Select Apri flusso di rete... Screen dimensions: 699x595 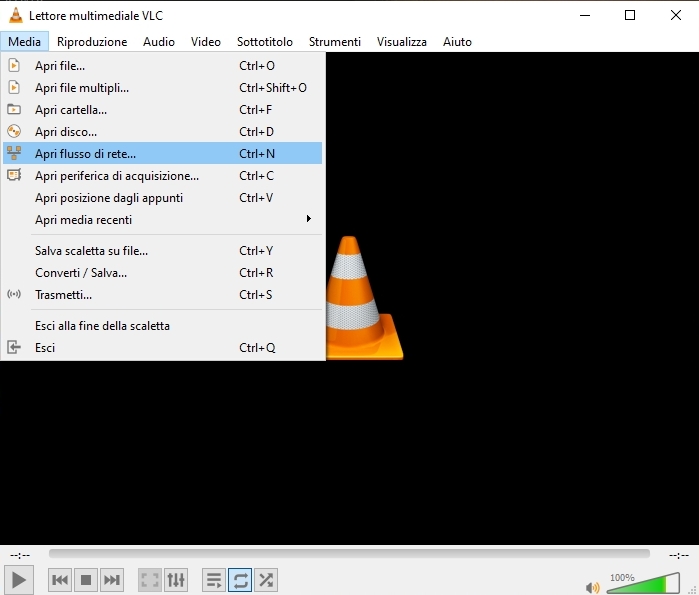click(162, 153)
